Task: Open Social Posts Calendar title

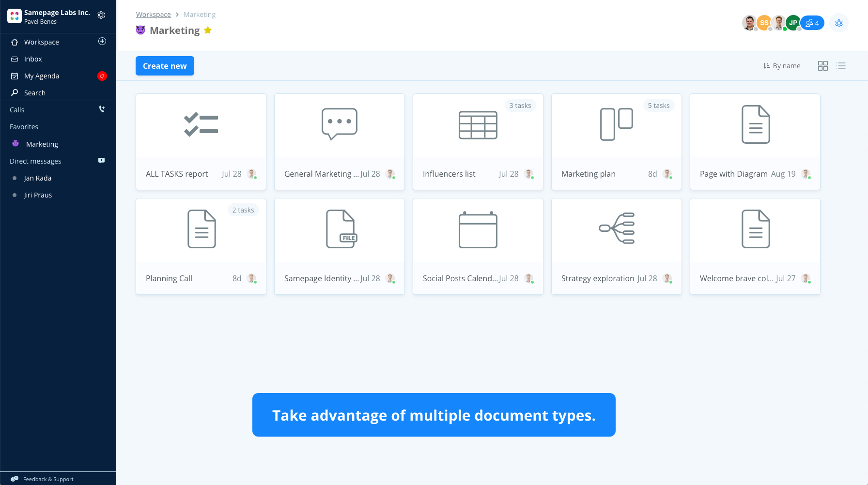Action: [x=461, y=278]
